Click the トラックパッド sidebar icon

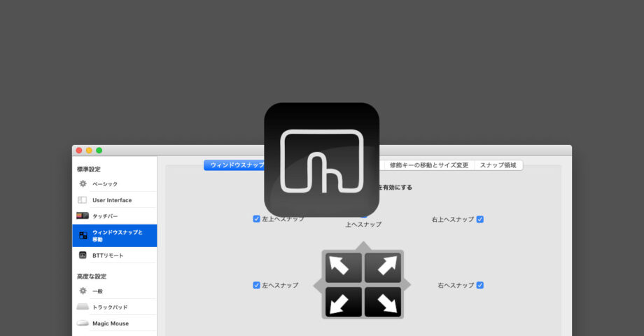pyautogui.click(x=83, y=307)
